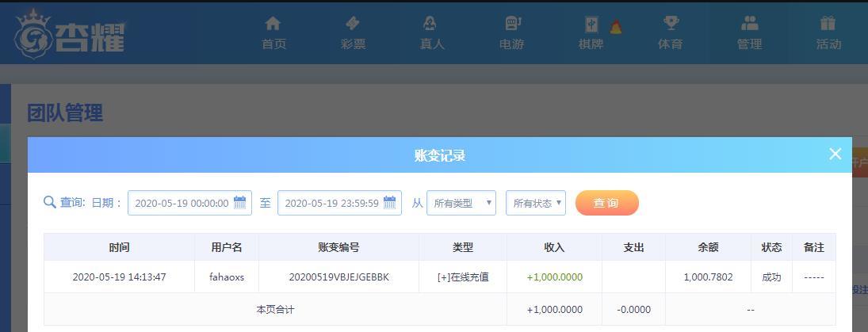Open the 体育 trophy icon
868x332 pixels.
671,23
